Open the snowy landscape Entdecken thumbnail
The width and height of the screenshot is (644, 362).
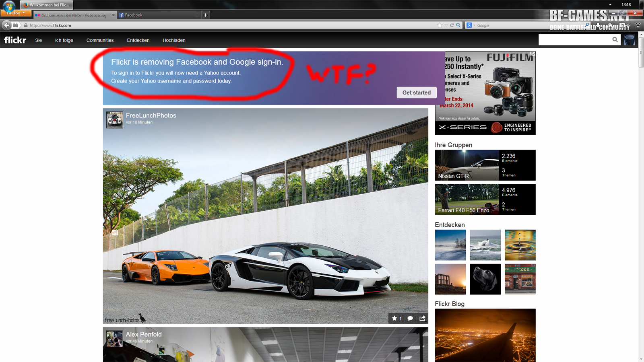pyautogui.click(x=450, y=245)
